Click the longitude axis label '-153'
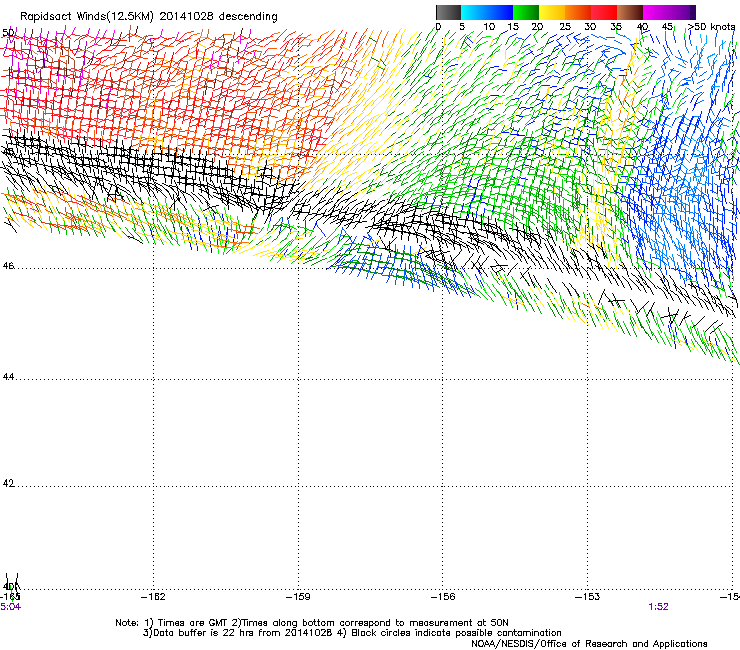 pos(588,597)
